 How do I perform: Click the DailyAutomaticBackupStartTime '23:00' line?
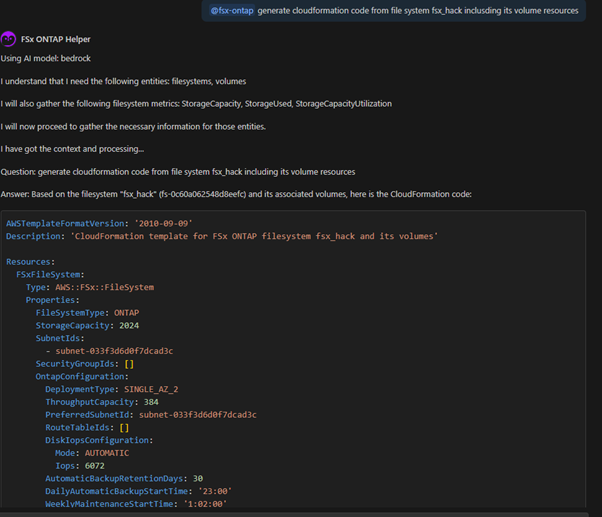[x=139, y=491]
